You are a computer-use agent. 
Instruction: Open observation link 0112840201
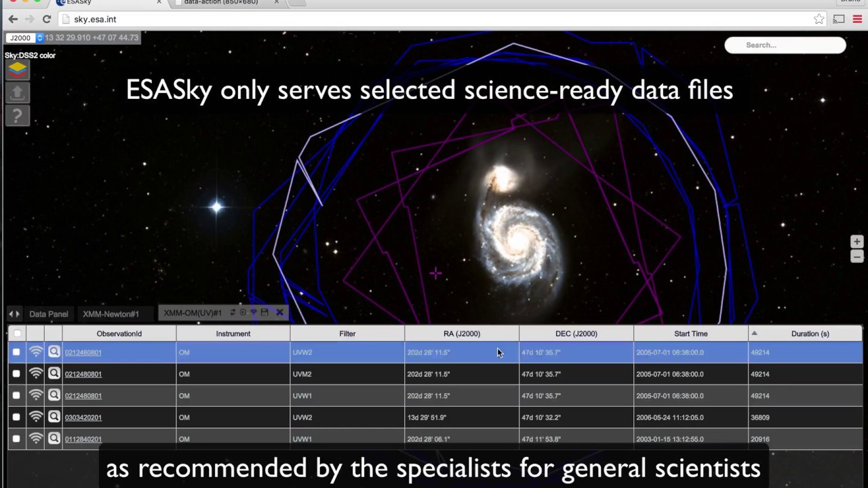(83, 439)
